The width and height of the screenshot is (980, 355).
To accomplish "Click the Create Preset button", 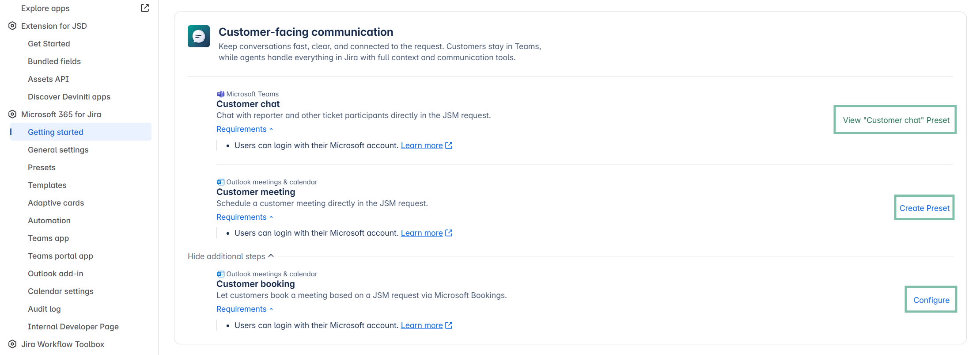I will tap(924, 208).
